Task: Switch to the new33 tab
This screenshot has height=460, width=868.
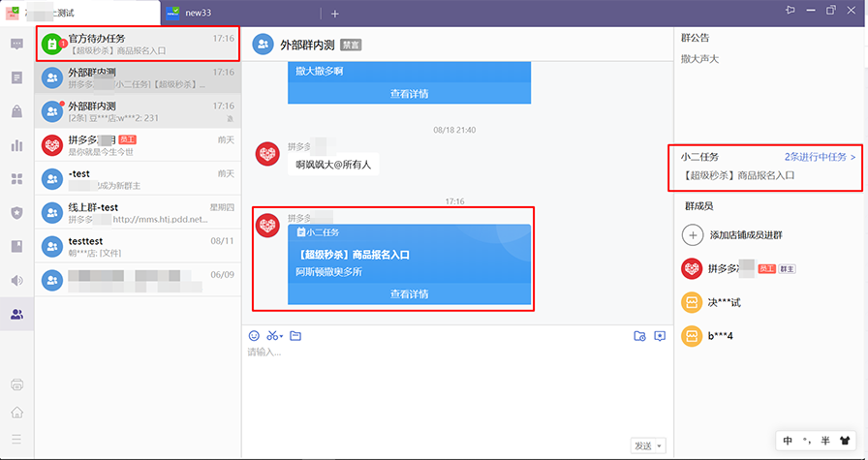Action: 240,13
